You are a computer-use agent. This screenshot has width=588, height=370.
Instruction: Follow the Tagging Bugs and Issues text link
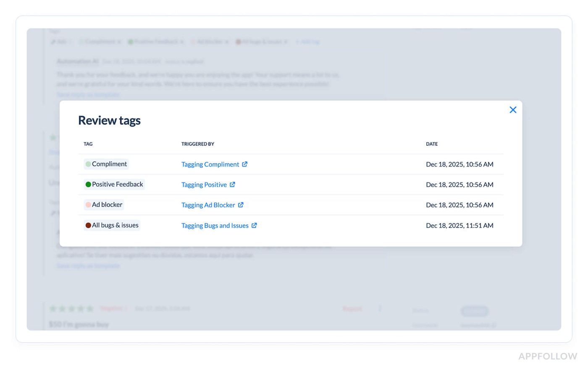pyautogui.click(x=215, y=226)
